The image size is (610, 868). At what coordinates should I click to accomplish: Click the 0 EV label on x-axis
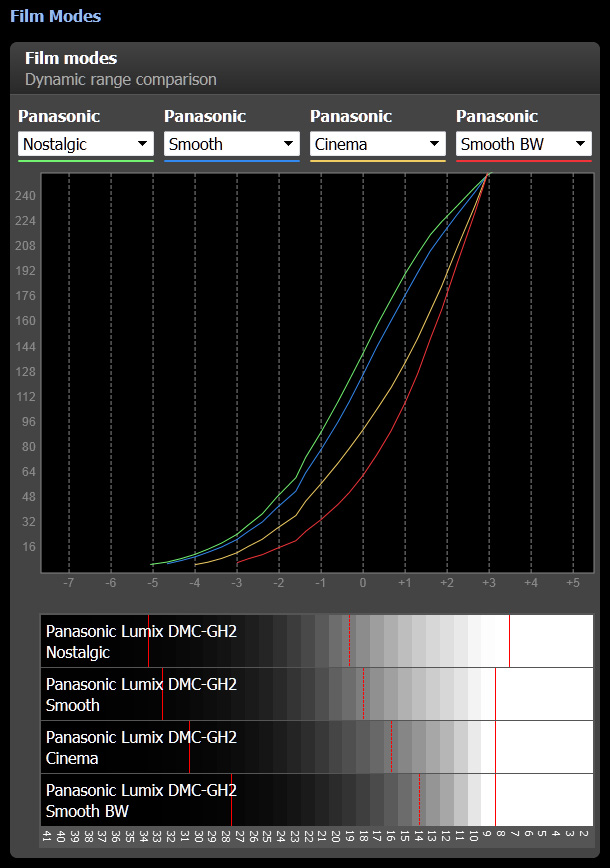point(363,583)
